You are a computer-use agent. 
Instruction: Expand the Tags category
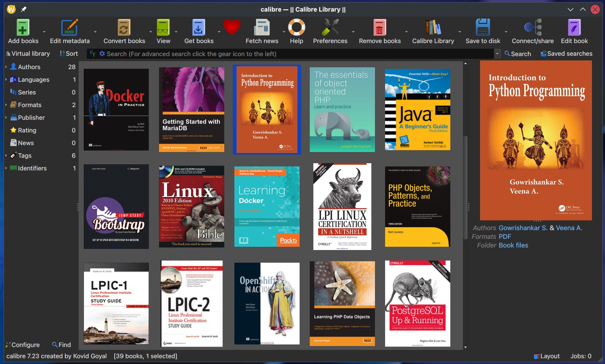point(6,155)
